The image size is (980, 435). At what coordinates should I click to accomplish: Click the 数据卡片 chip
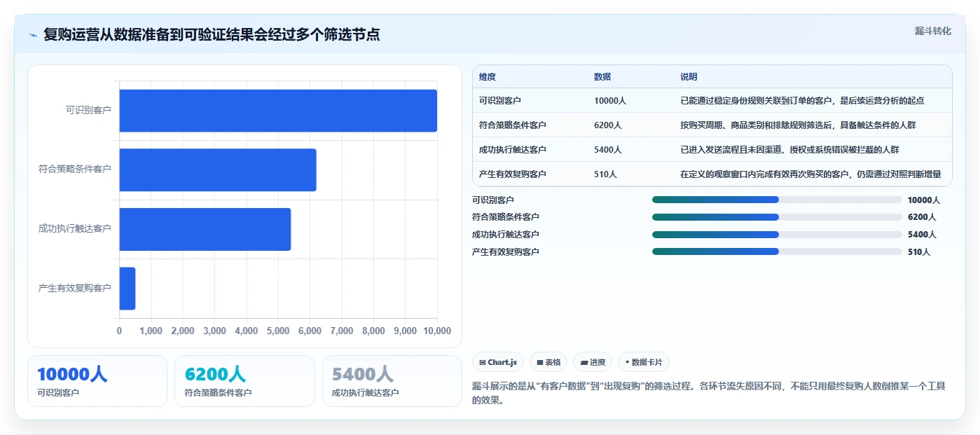[x=643, y=362]
